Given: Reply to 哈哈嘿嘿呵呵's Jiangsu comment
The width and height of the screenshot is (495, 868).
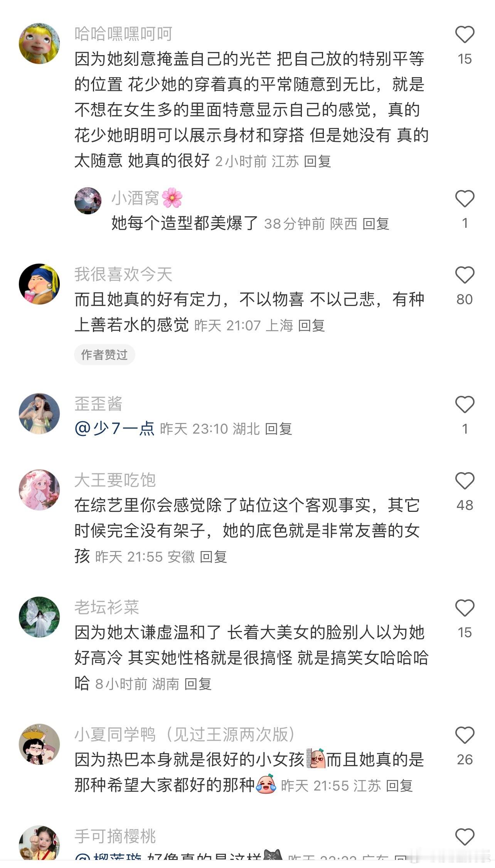Looking at the screenshot, I should pos(317,161).
